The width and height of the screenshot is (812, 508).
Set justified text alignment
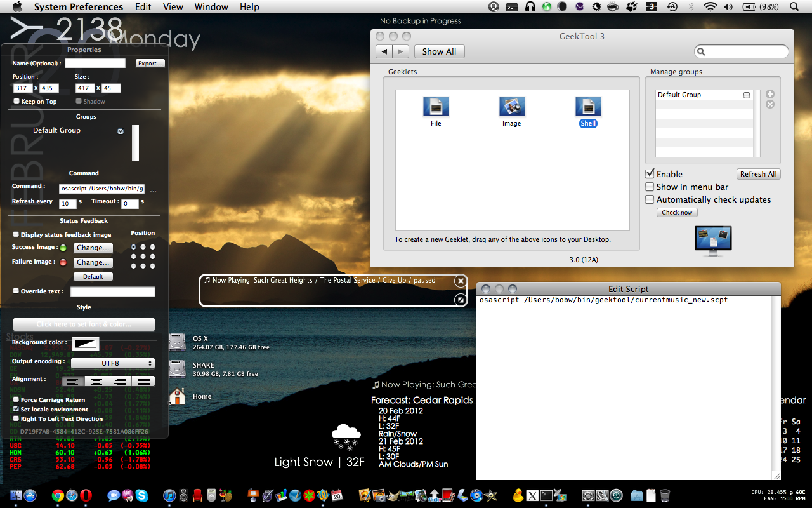tap(143, 381)
